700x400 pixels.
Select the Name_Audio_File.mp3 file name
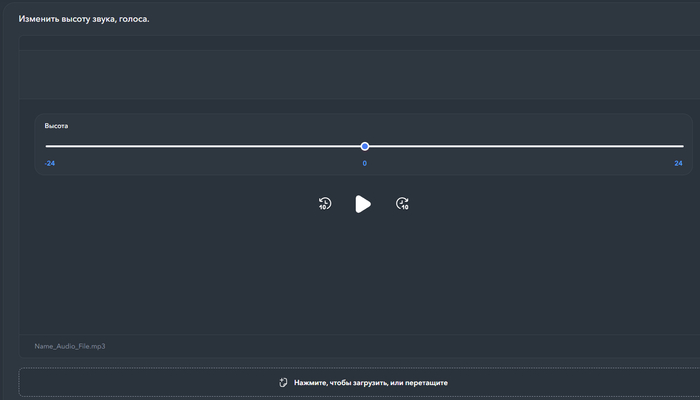(70, 346)
